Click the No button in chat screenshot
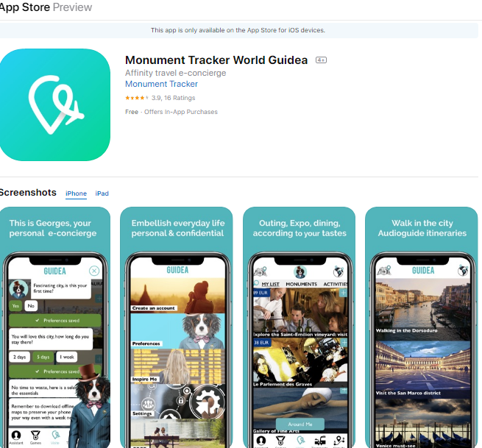482x448 pixels. pyautogui.click(x=31, y=306)
